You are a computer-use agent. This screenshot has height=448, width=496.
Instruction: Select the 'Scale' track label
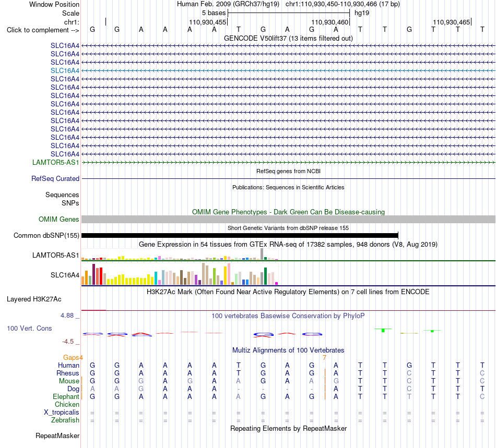tap(70, 13)
